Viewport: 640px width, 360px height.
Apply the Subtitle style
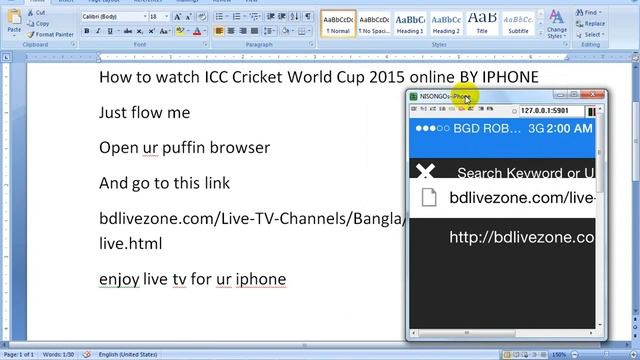pyautogui.click(x=518, y=24)
